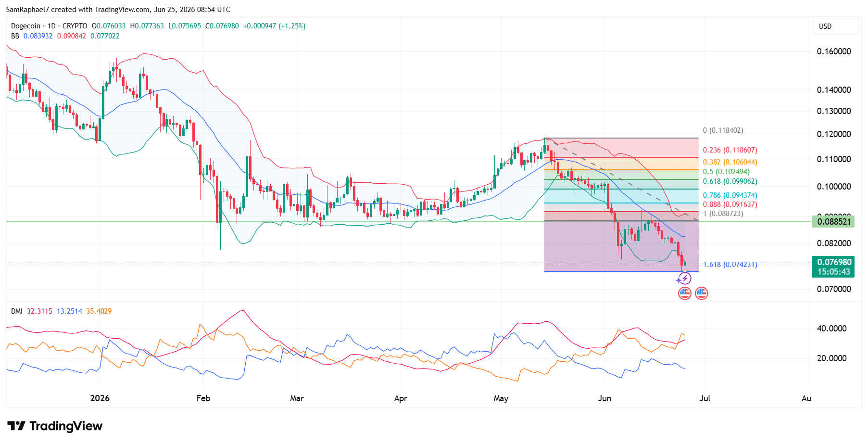Click Fibonacci level 0.382 (0.106044)
Screen dimensions: 868x444
730,162
